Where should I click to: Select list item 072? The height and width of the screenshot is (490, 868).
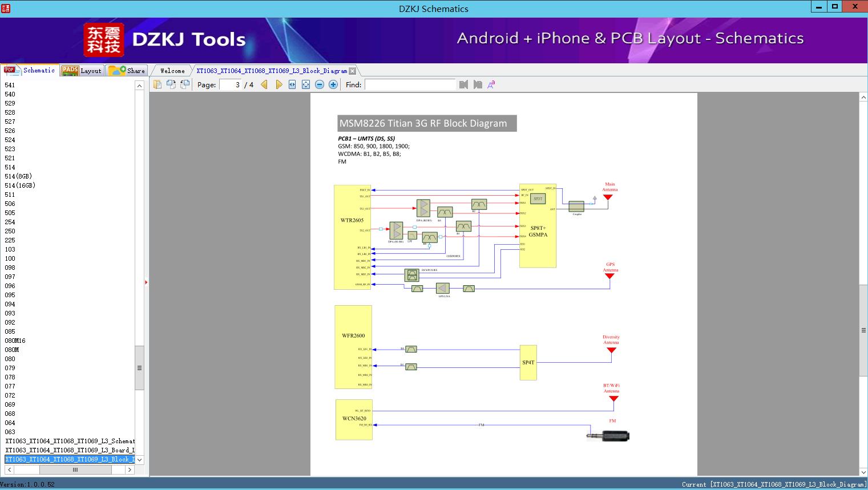coord(10,395)
